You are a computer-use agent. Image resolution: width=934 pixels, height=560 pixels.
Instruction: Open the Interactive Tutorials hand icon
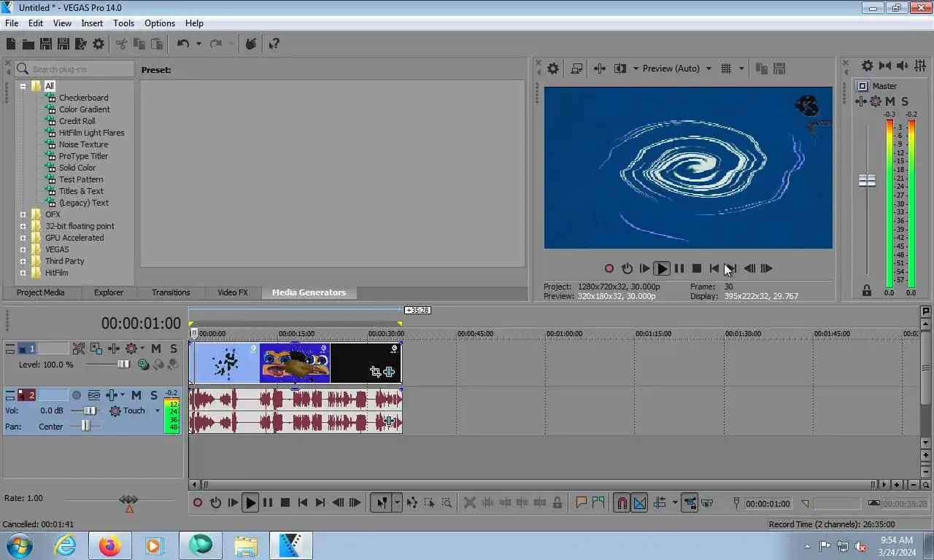click(x=251, y=44)
